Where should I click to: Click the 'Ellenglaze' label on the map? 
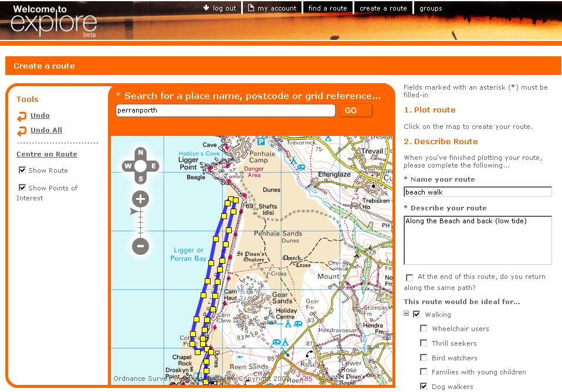[x=334, y=175]
